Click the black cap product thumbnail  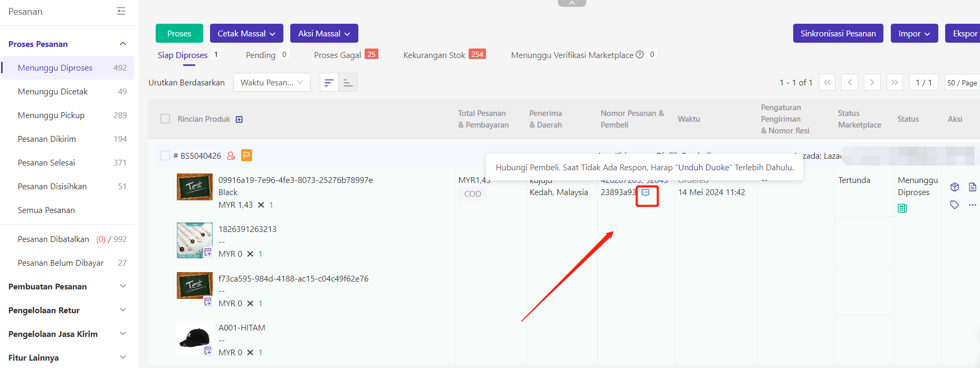coord(194,338)
